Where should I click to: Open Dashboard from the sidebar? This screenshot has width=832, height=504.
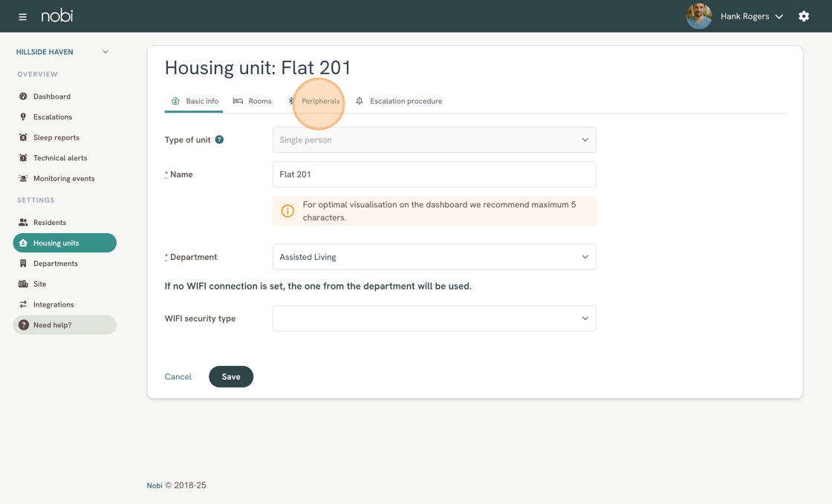(51, 96)
